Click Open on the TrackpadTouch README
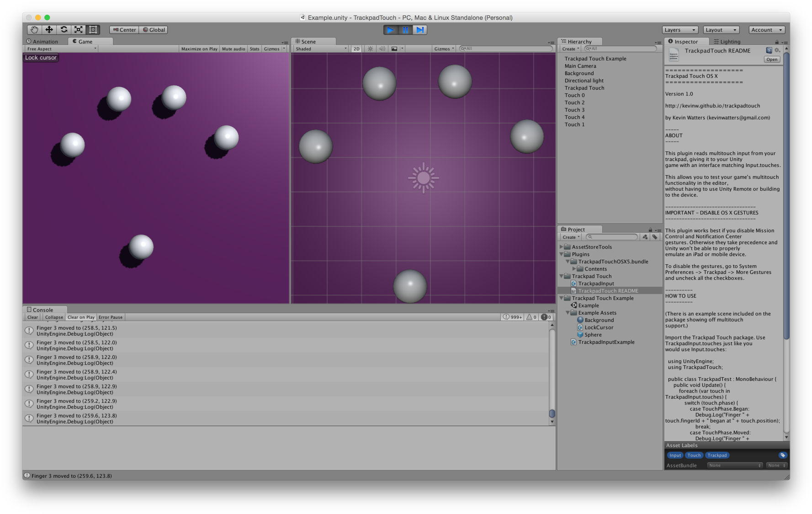Image resolution: width=812 pixels, height=514 pixels. (771, 59)
